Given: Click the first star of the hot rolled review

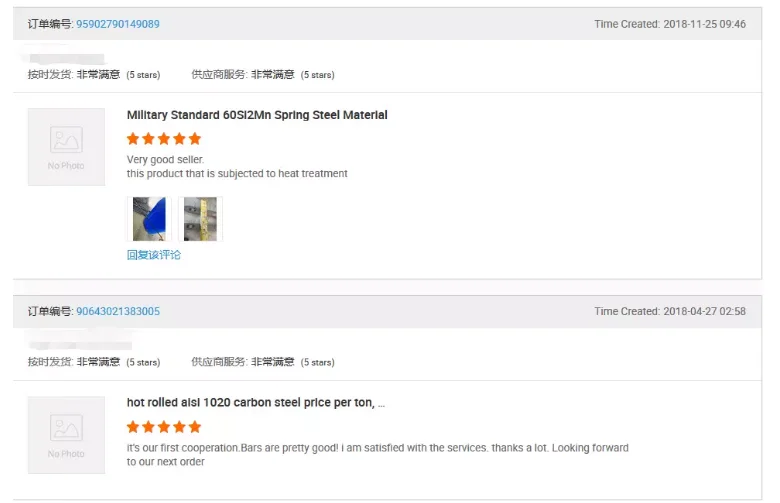Looking at the screenshot, I should 133,427.
